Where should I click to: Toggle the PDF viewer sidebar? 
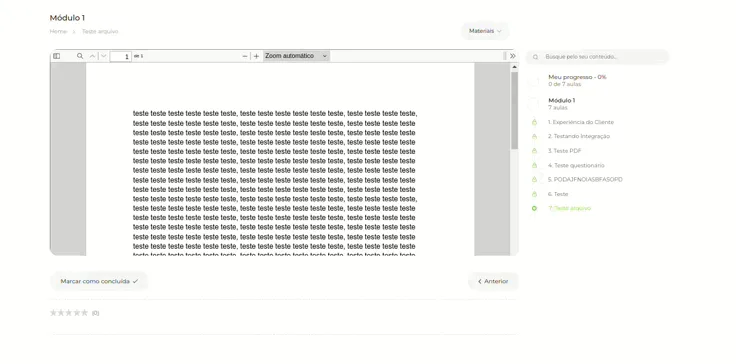point(56,56)
